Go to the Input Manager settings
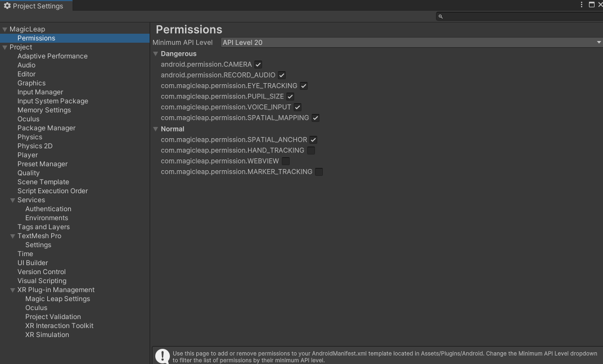 pos(40,92)
